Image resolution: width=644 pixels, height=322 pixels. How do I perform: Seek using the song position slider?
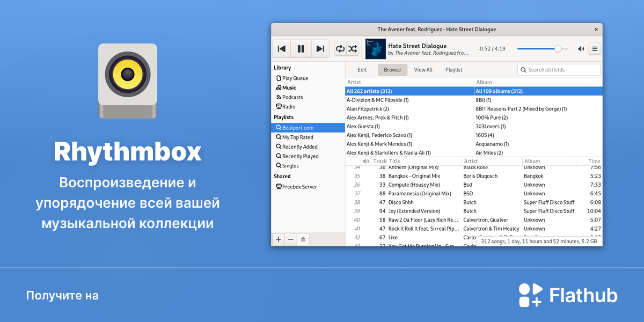pos(543,49)
